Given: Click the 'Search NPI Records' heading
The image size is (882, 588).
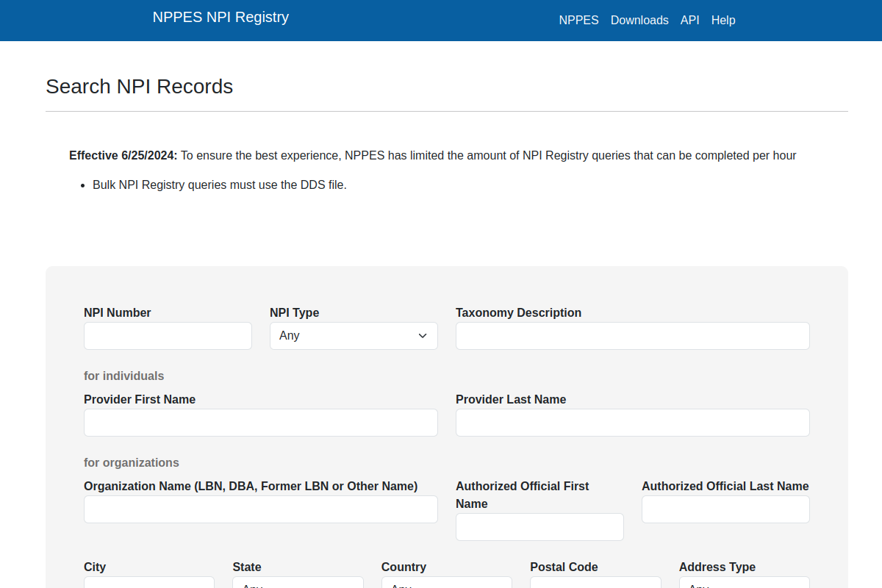Looking at the screenshot, I should coord(140,87).
